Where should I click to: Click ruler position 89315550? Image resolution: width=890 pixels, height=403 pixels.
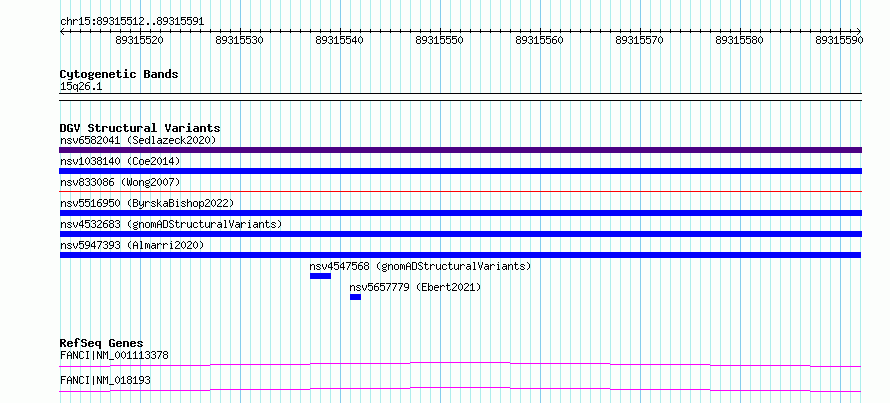click(x=439, y=40)
